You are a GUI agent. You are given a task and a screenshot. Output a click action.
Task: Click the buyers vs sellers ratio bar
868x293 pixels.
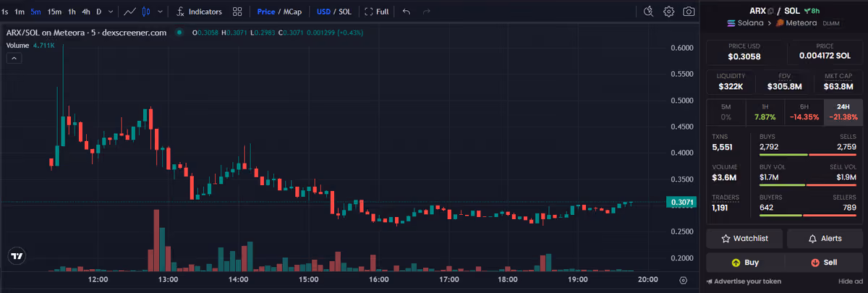pyautogui.click(x=808, y=215)
